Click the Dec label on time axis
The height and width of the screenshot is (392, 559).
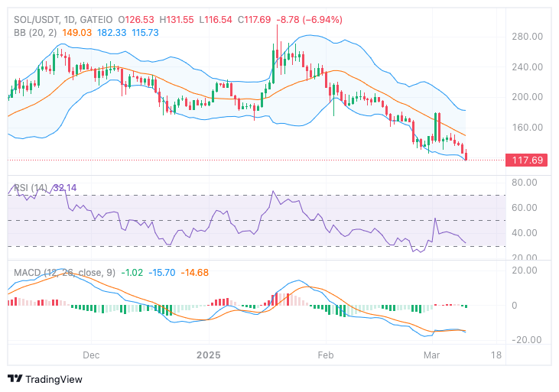(x=91, y=355)
